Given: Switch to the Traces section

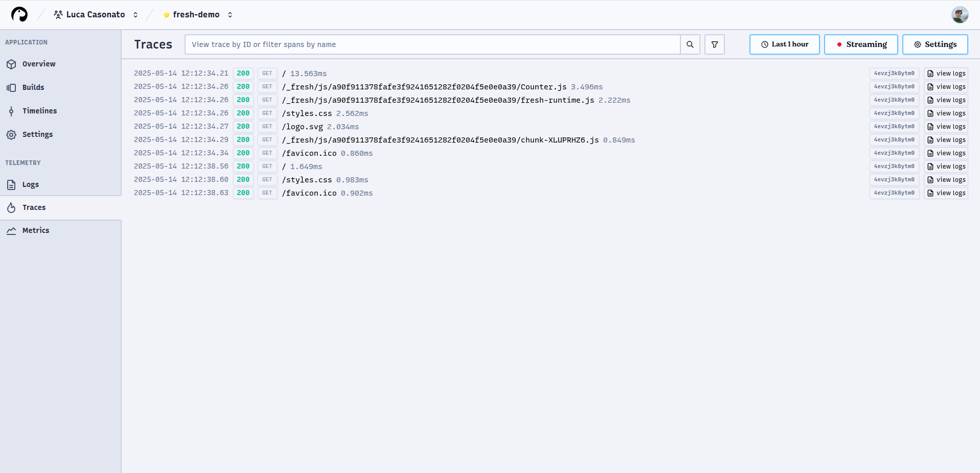Looking at the screenshot, I should pyautogui.click(x=34, y=207).
